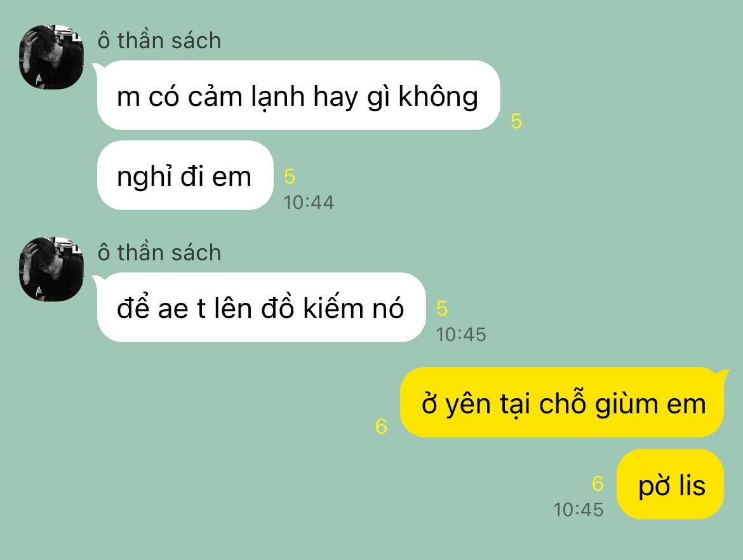Tap read count 5 beside 'để ae t lên đồ kiếm nó'

[x=441, y=309]
